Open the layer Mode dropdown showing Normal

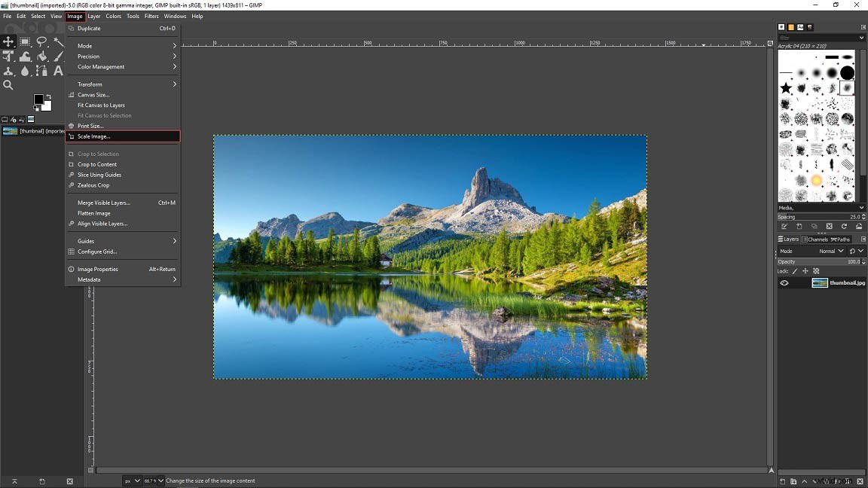(828, 250)
